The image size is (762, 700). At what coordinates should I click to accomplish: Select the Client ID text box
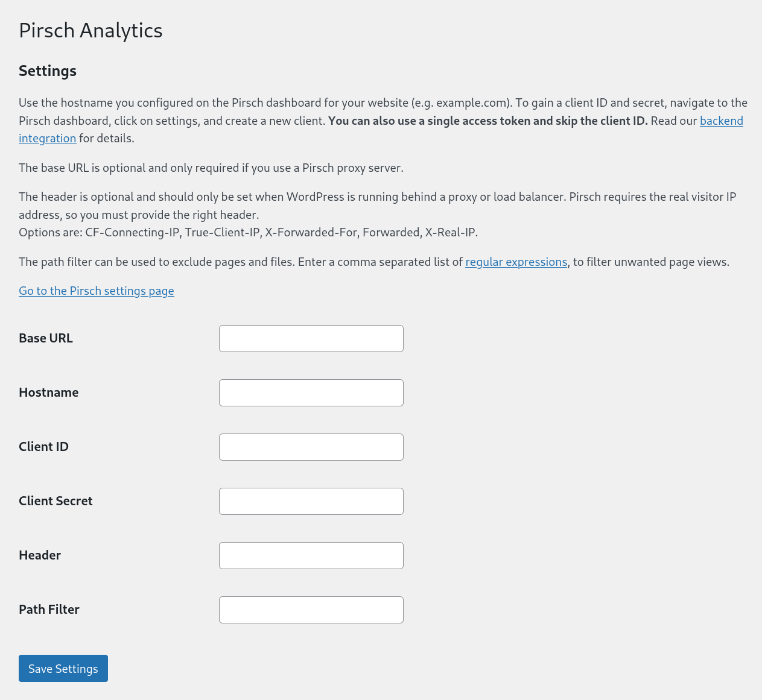(311, 447)
